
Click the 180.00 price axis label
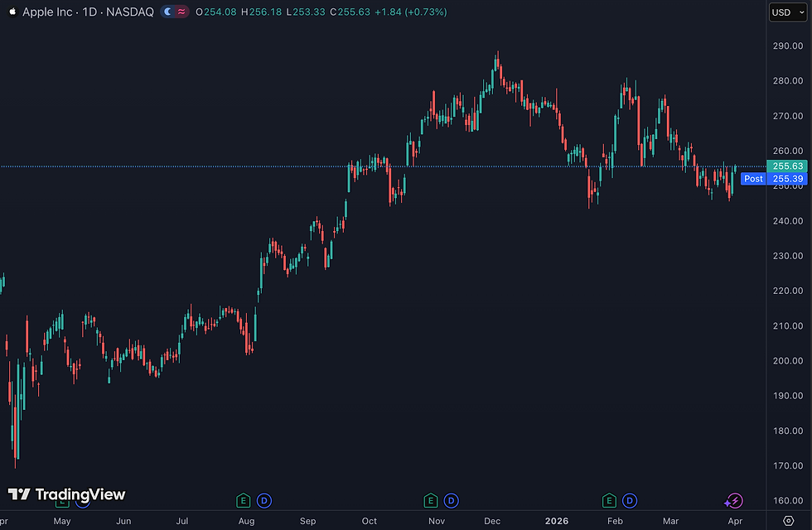click(788, 431)
